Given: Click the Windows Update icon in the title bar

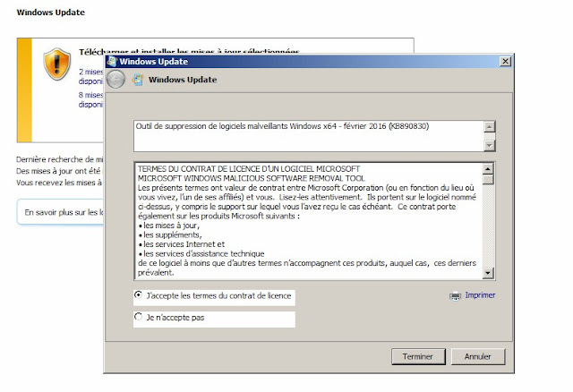Looking at the screenshot, I should (112, 62).
